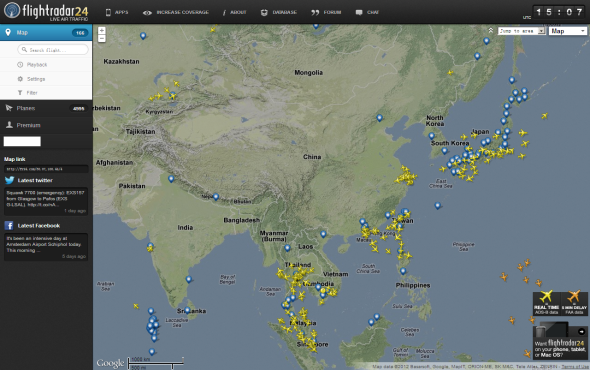
Task: Click the 5 Min Delay FAA data legend
Action: coord(574,303)
